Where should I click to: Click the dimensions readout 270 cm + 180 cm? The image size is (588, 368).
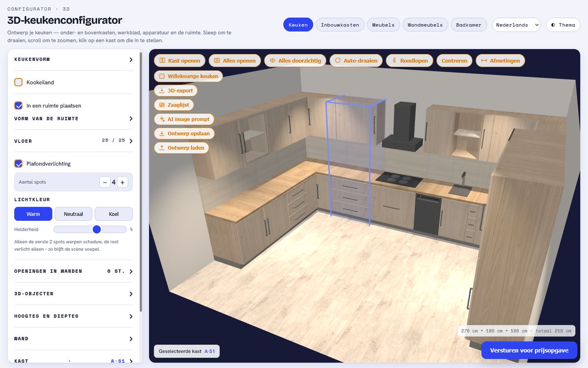tap(516, 331)
